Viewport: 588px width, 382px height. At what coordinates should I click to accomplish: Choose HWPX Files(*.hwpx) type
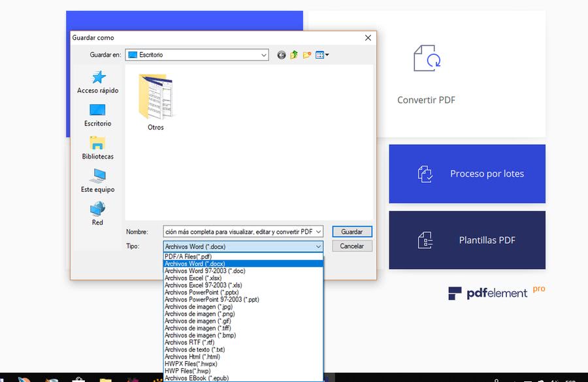coord(244,363)
